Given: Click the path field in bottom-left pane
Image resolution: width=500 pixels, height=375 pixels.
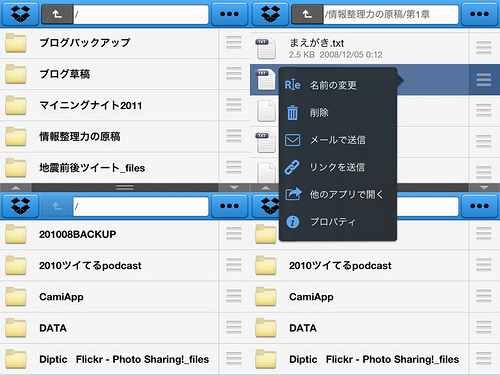Looking at the screenshot, I should (x=141, y=206).
